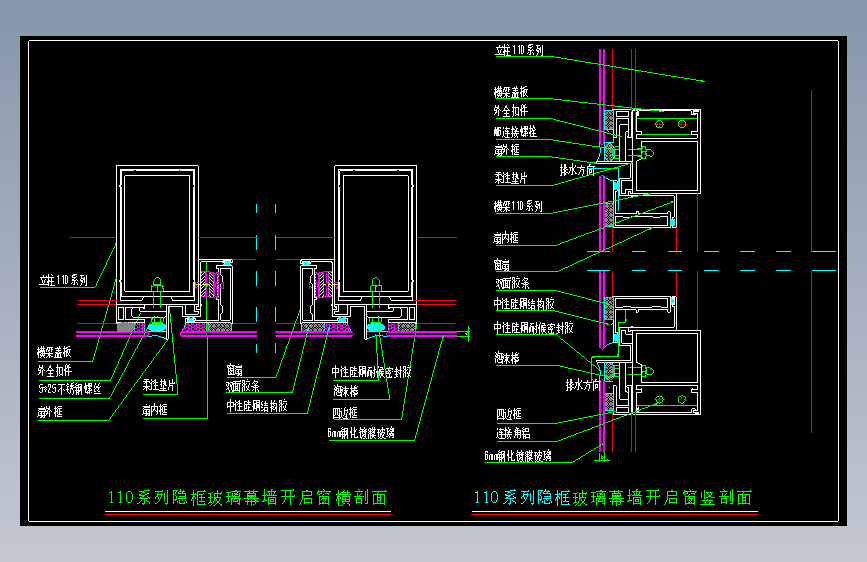
Task: Click '泡沫棒' in the 竖剖面 drawing
Action: (x=507, y=358)
